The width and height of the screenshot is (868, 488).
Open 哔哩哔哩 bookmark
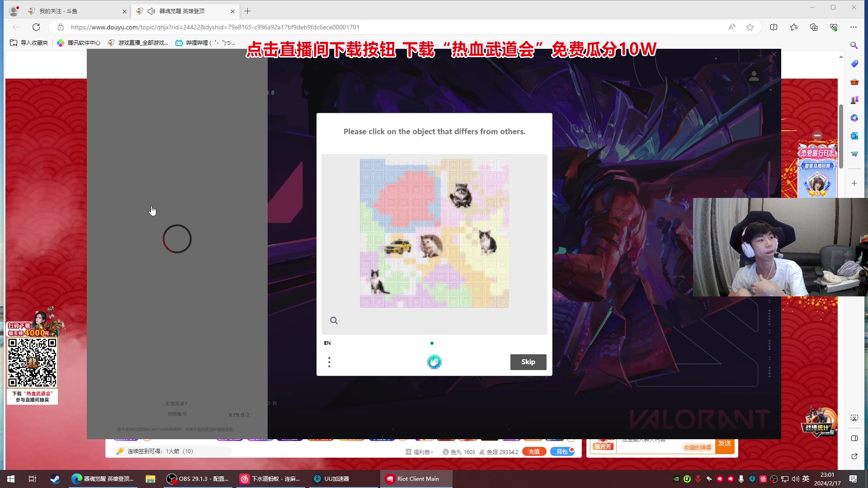(206, 42)
